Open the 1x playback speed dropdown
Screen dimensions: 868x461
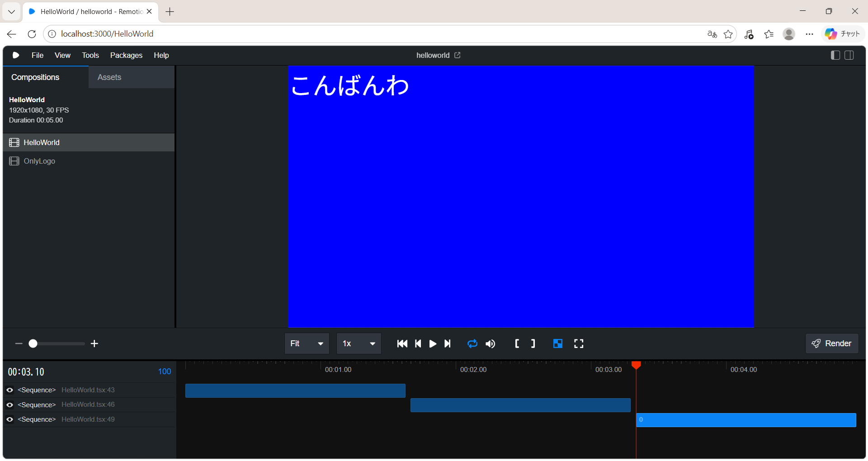359,344
